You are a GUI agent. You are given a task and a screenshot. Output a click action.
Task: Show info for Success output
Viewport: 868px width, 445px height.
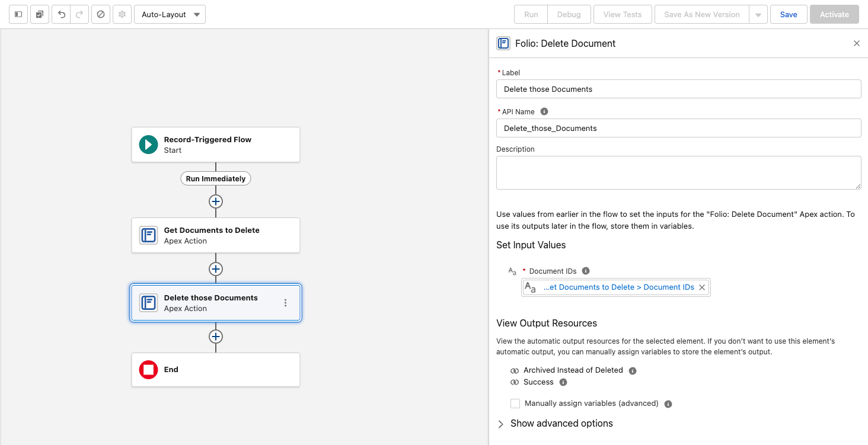tap(563, 382)
